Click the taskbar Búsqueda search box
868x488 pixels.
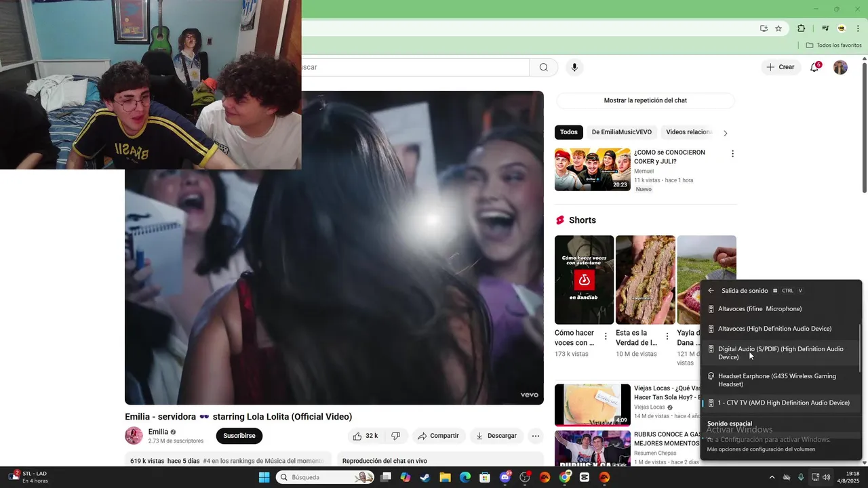tap(326, 477)
